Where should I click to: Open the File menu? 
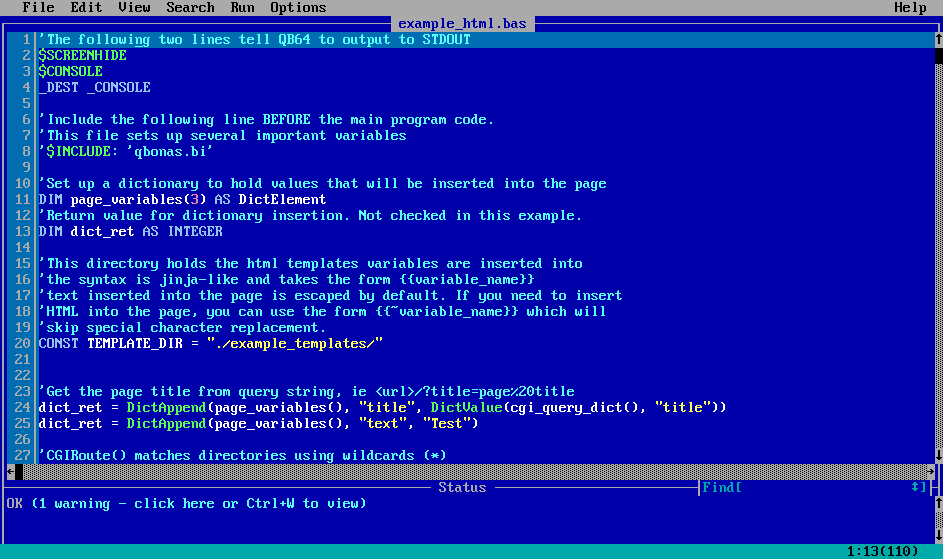[x=38, y=8]
